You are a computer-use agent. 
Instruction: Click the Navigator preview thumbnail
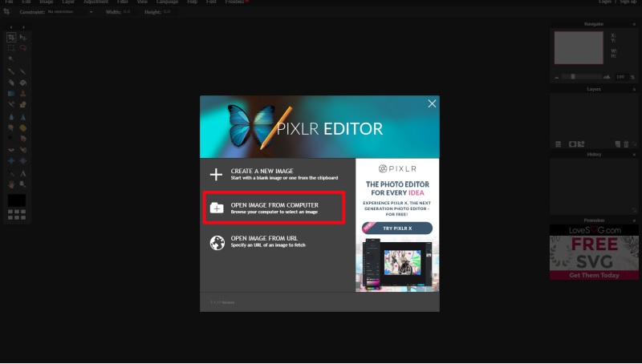pyautogui.click(x=579, y=48)
